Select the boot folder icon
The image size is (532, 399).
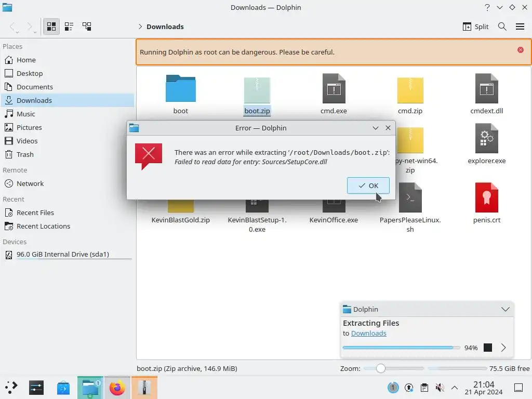pos(180,88)
